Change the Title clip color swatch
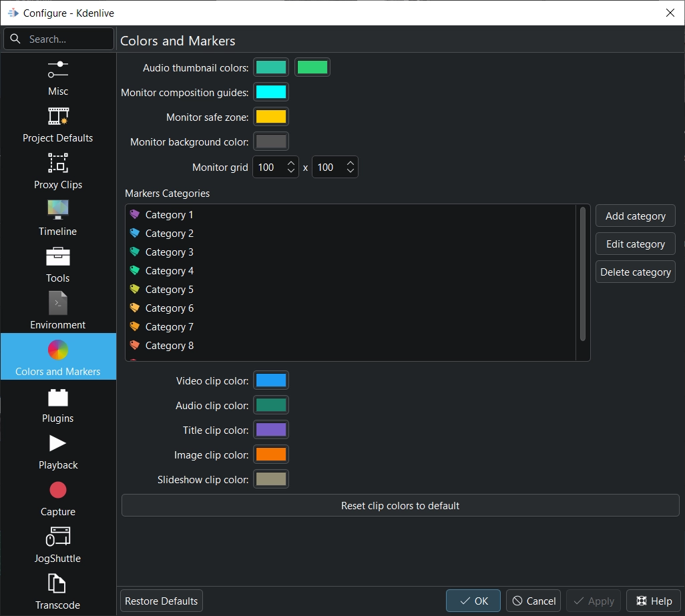Image resolution: width=685 pixels, height=616 pixels. 271,430
